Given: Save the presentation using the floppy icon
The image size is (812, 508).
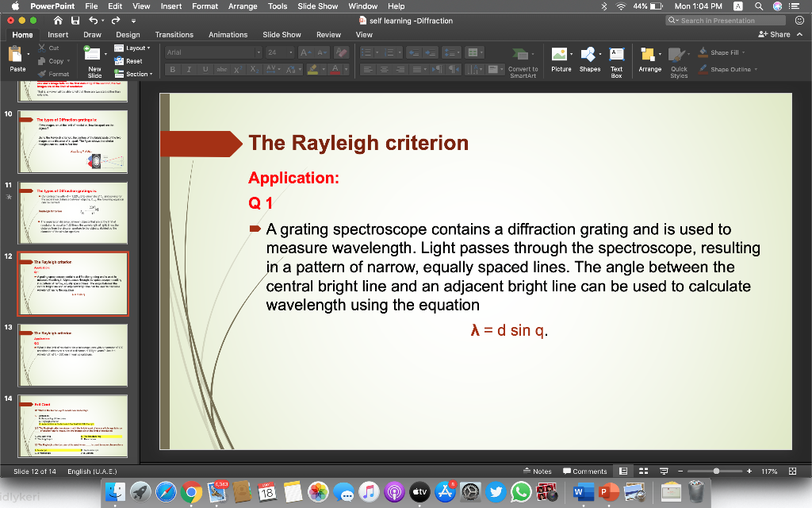Looking at the screenshot, I should pyautogui.click(x=75, y=21).
